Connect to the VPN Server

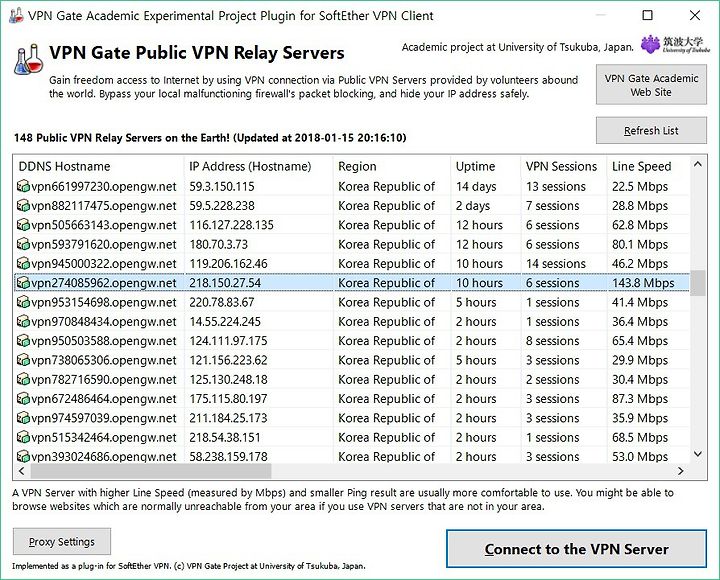[x=576, y=549]
